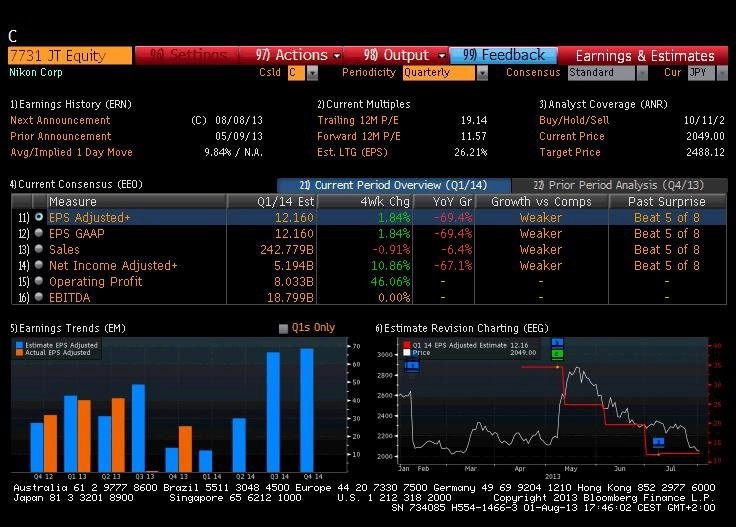Viewport: 736px width, 527px height.
Task: Open the Consensus Standard dropdown
Action: (x=642, y=73)
